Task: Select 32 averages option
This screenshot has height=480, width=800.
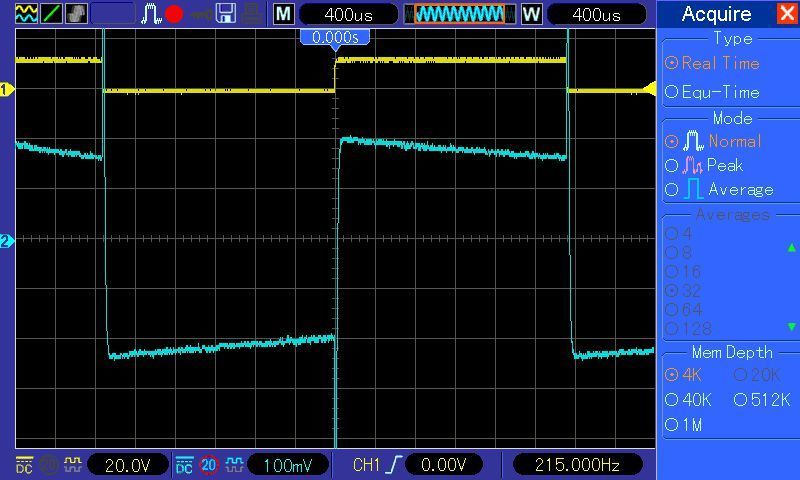Action: click(x=683, y=291)
